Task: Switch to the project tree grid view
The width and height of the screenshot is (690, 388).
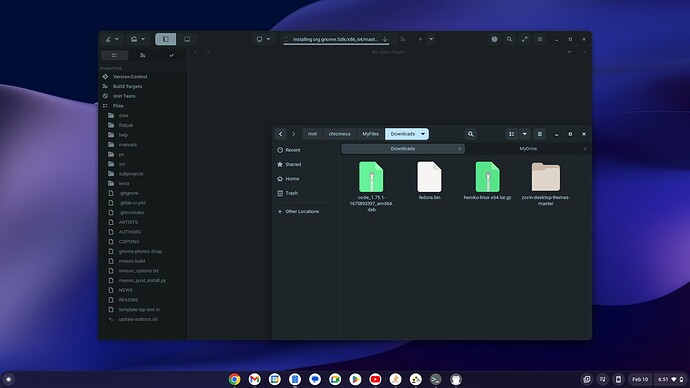Action: click(114, 55)
